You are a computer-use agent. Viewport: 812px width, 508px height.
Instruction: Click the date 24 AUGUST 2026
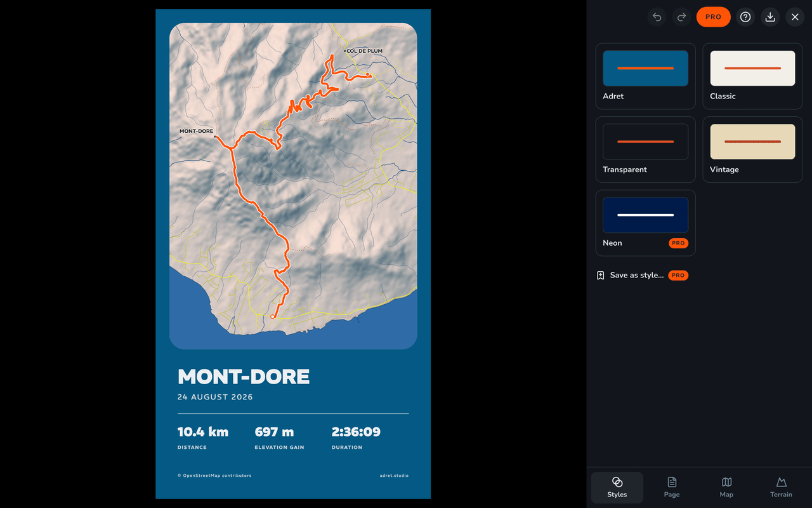pyautogui.click(x=215, y=397)
